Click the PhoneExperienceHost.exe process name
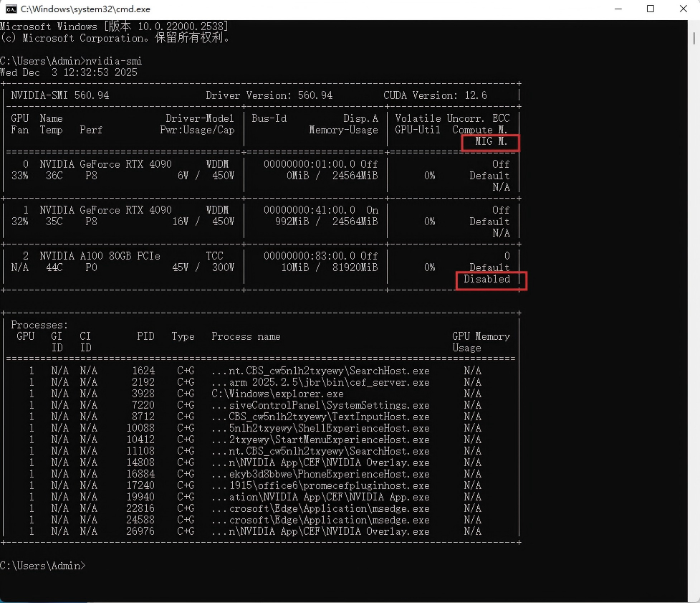This screenshot has height=603, width=700. coord(320,475)
